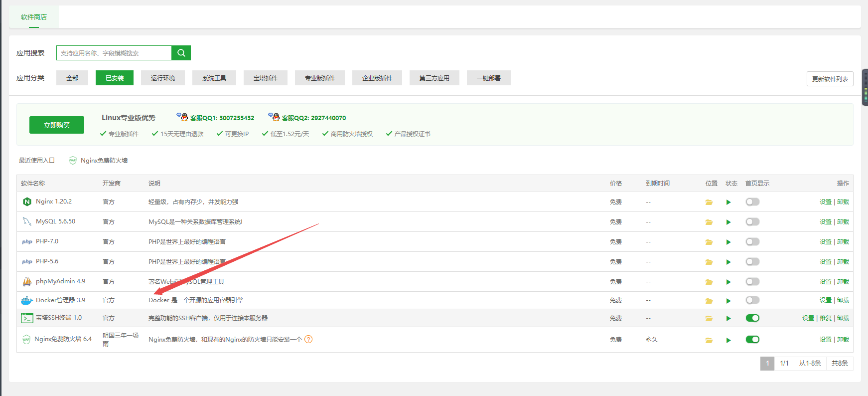Screen dimensions: 868x396
Task: Open folder location icon for PHP-7.0
Action: click(x=709, y=242)
